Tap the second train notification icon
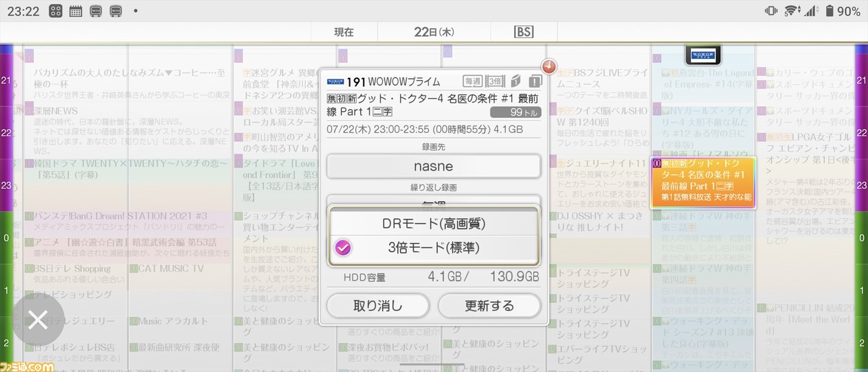This screenshot has width=868, height=372. [115, 11]
